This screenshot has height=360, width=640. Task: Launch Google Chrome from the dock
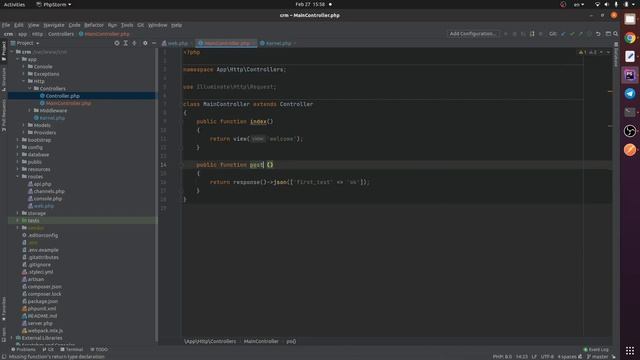[x=630, y=38]
